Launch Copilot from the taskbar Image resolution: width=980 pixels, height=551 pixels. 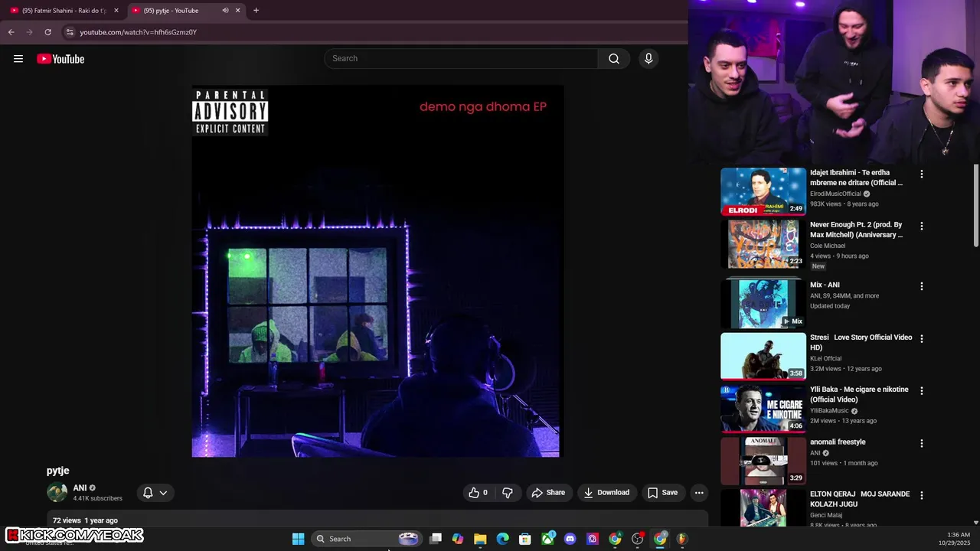pos(458,539)
